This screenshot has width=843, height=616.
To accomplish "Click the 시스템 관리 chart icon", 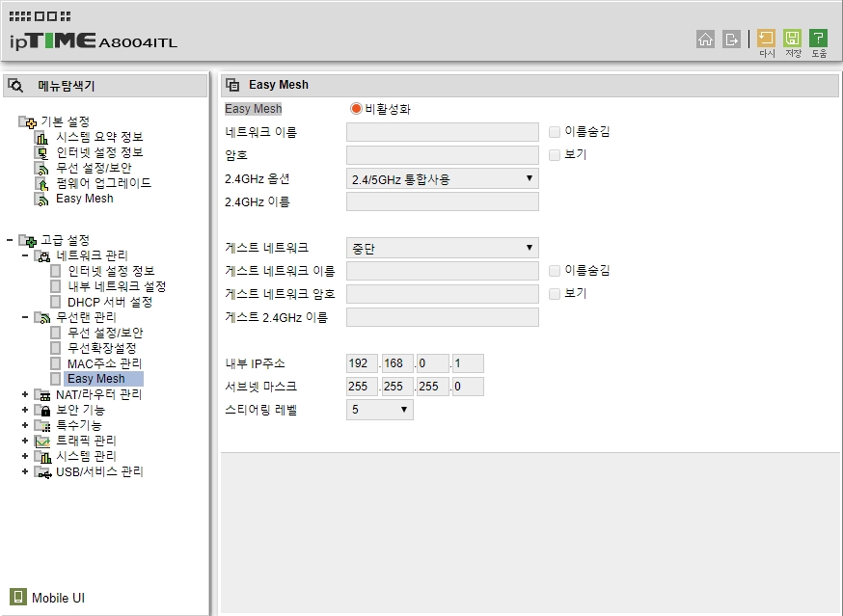I will pyautogui.click(x=42, y=457).
